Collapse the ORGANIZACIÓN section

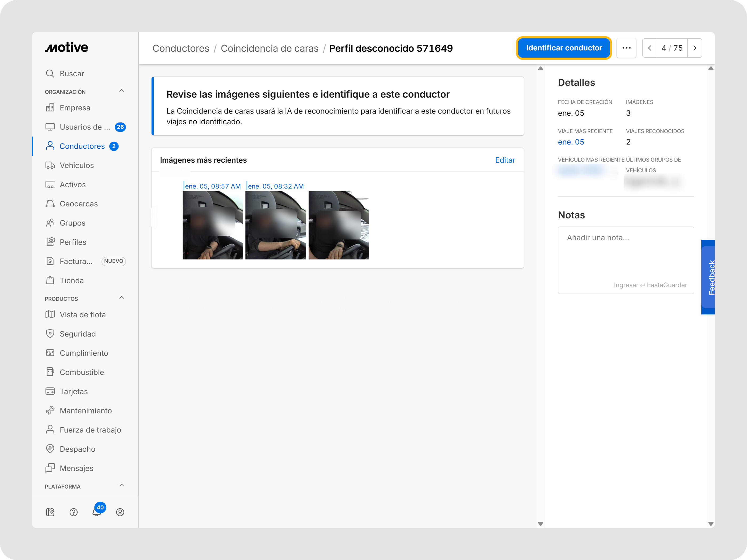121,90
